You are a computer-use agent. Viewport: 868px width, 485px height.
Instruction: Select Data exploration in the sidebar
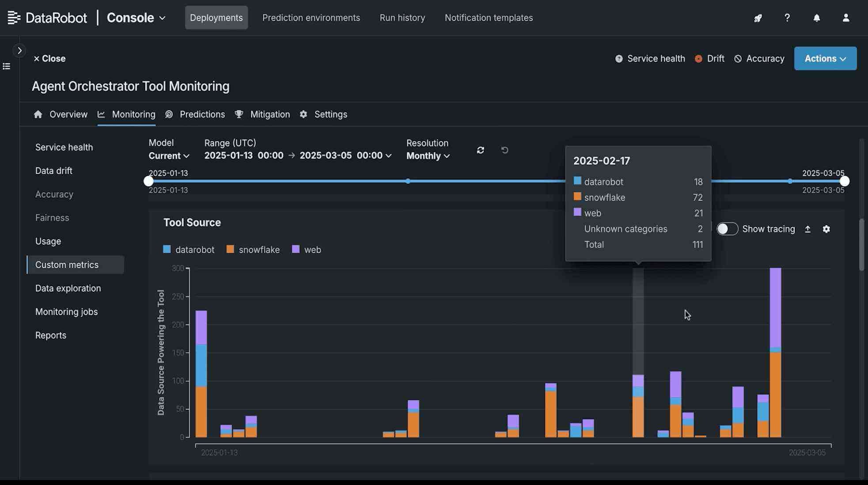tap(68, 288)
